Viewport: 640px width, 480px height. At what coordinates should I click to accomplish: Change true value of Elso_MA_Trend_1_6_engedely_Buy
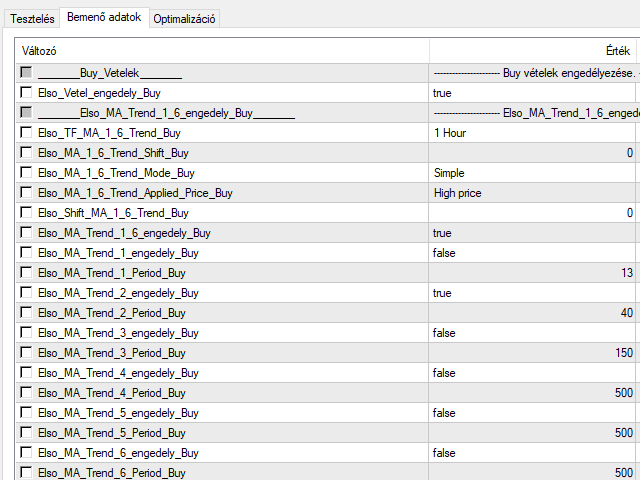click(532, 233)
